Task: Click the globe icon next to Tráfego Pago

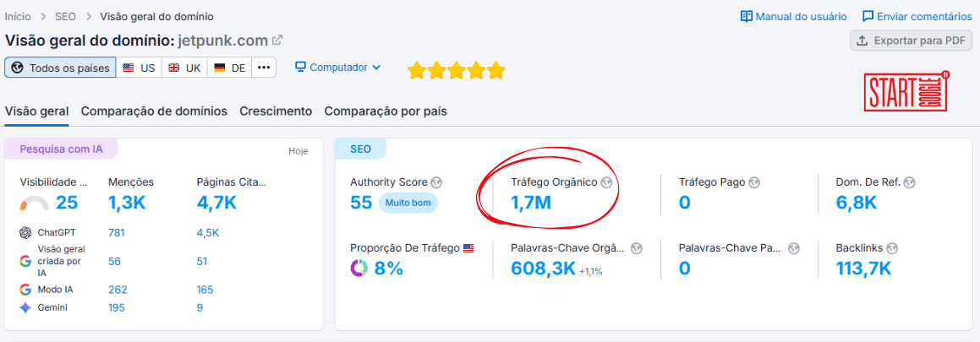Action: (754, 182)
